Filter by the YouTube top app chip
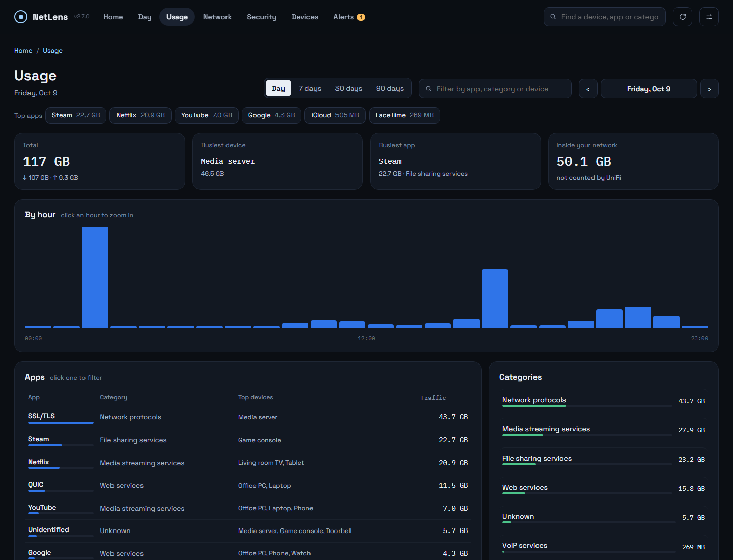The image size is (733, 560). [207, 115]
